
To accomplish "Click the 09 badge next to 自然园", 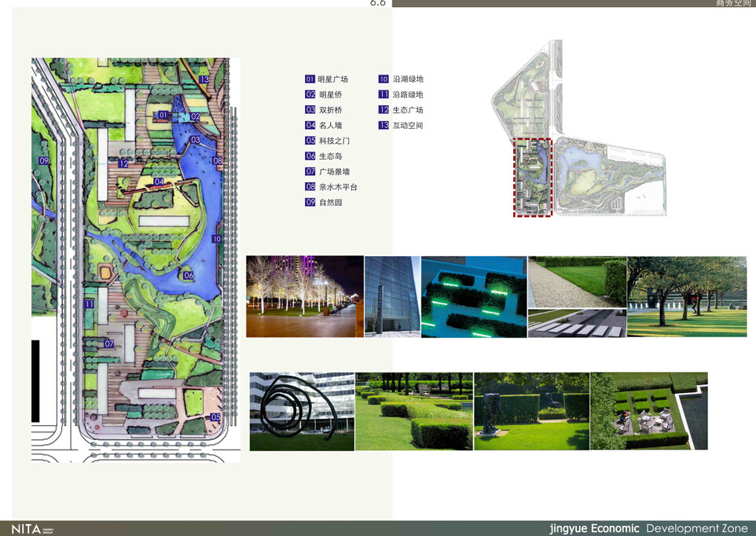I will tap(310, 203).
